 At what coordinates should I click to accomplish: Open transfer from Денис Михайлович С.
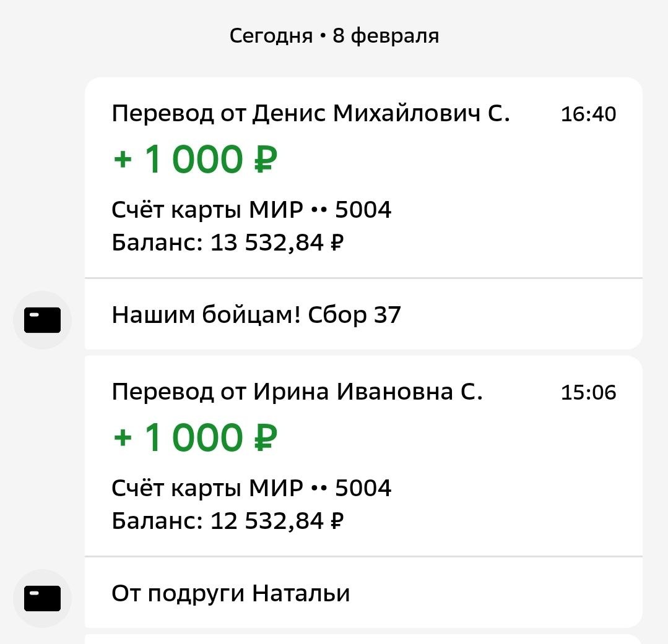(x=310, y=114)
